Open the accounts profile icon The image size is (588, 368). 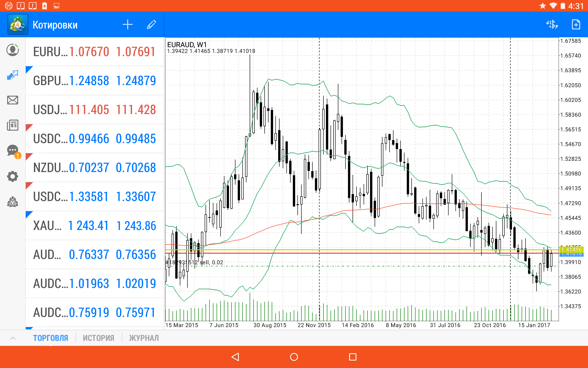(13, 50)
